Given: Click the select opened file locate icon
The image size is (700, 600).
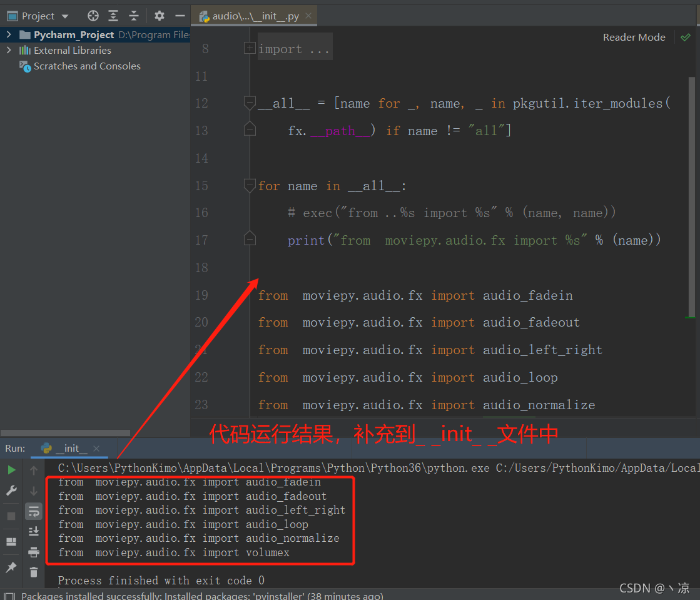Looking at the screenshot, I should (93, 16).
